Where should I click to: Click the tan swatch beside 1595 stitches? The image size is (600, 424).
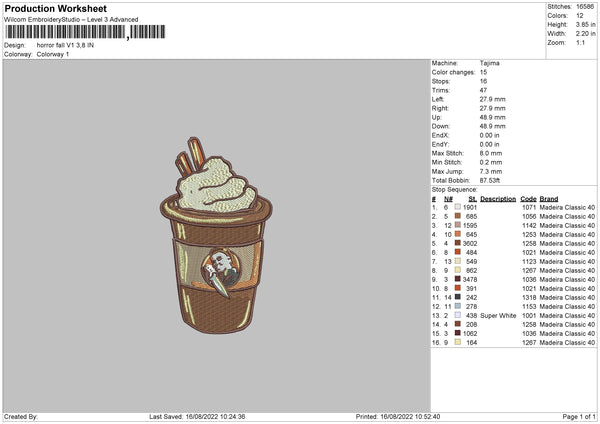[x=458, y=225]
